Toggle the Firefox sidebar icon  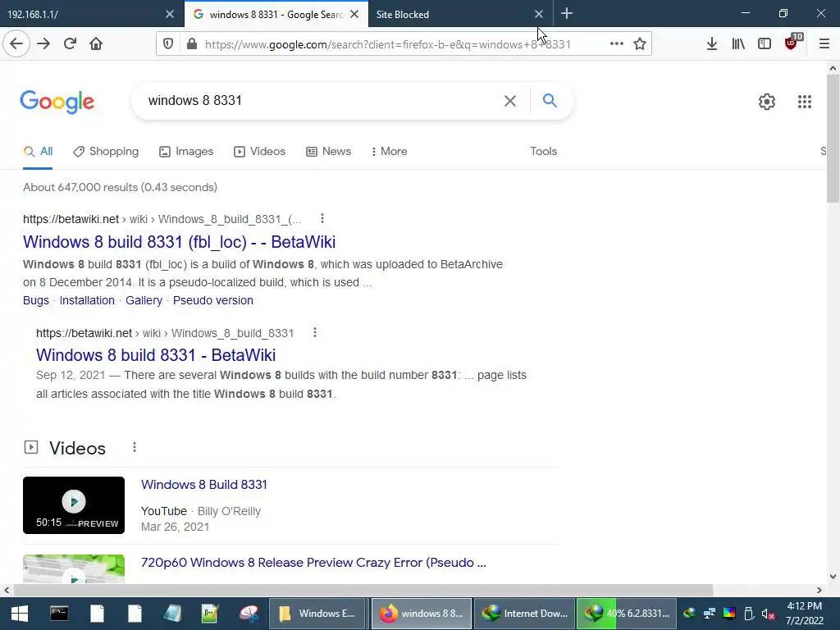pyautogui.click(x=765, y=44)
